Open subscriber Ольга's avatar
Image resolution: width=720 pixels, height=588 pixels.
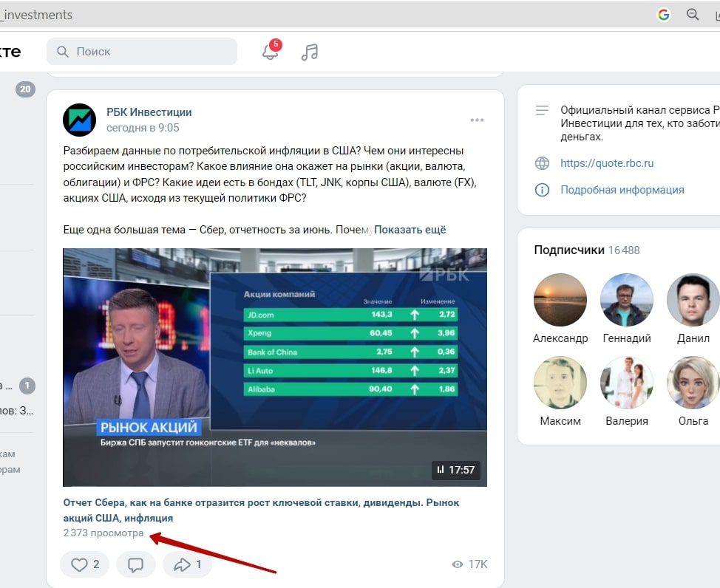[x=693, y=383]
